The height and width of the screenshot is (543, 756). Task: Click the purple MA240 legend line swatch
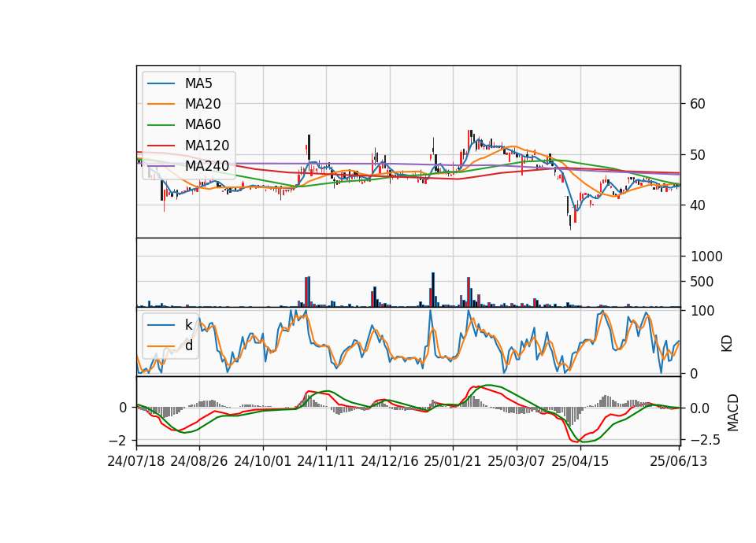[x=161, y=167]
